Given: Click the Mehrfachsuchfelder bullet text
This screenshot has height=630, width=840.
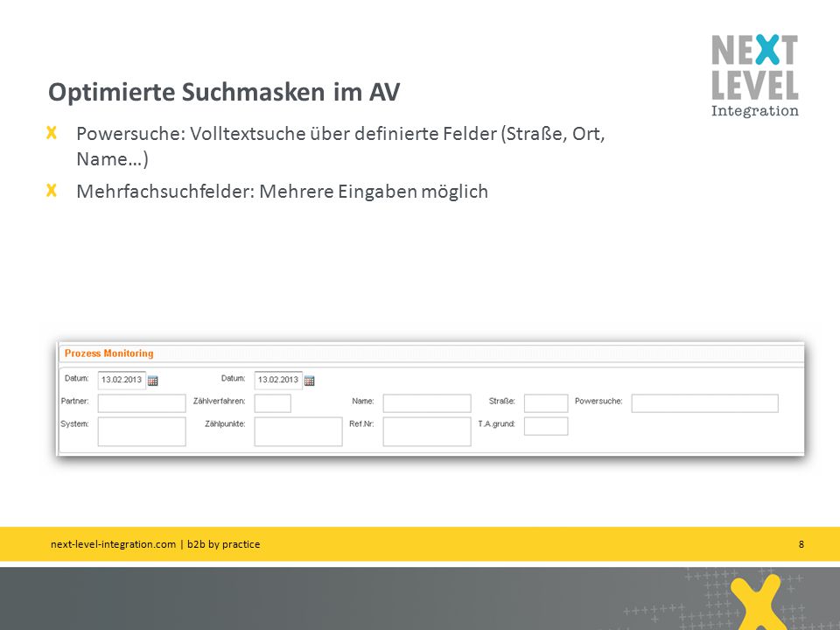Looking at the screenshot, I should coord(283,192).
